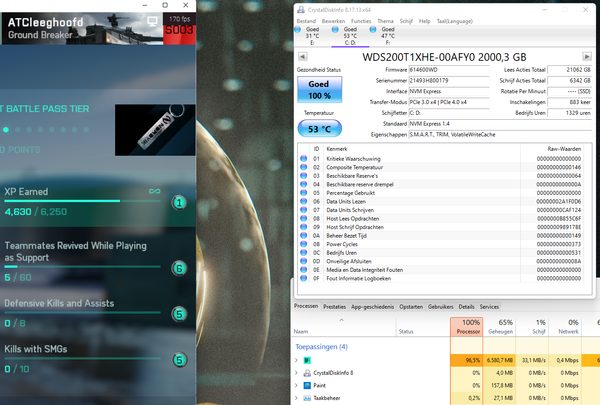Select the Beheer Bezet Tijd row text

pos(346,236)
